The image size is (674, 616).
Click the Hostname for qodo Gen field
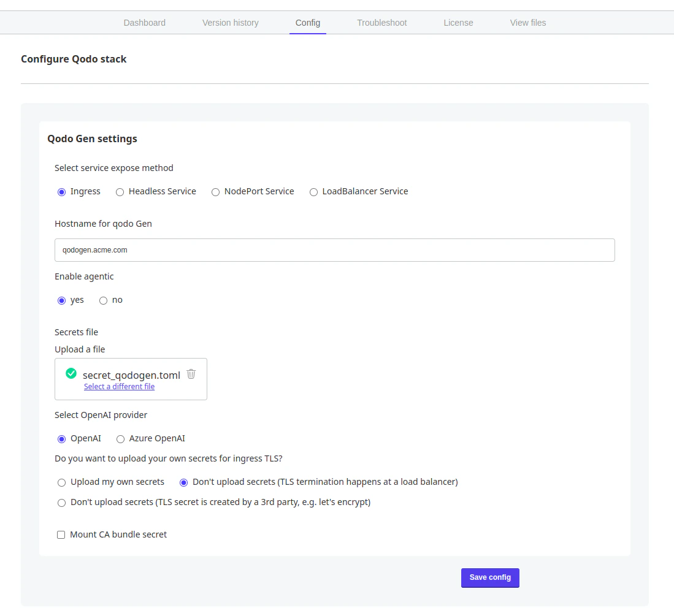point(335,250)
